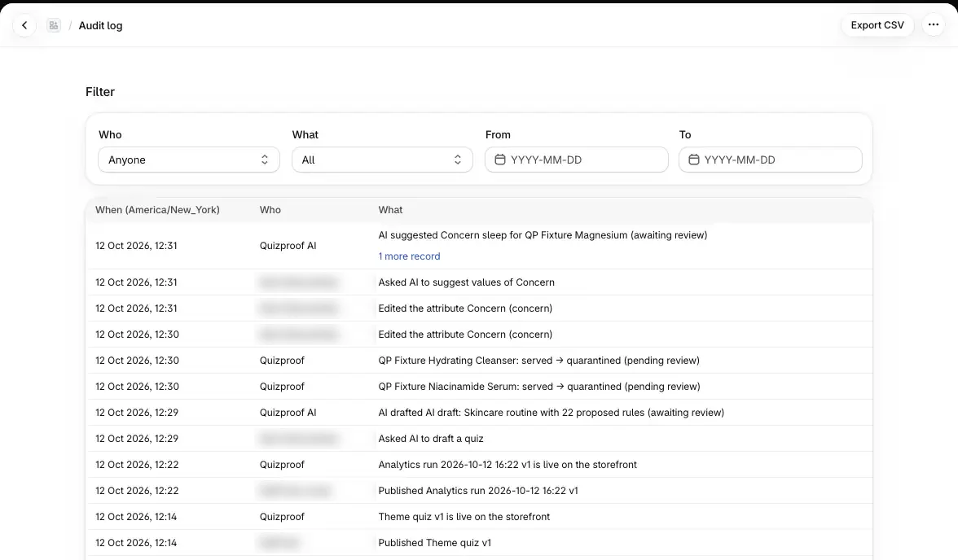Select 'Published Analytics run 2026-10-12 16:22 v1' row

[479, 490]
